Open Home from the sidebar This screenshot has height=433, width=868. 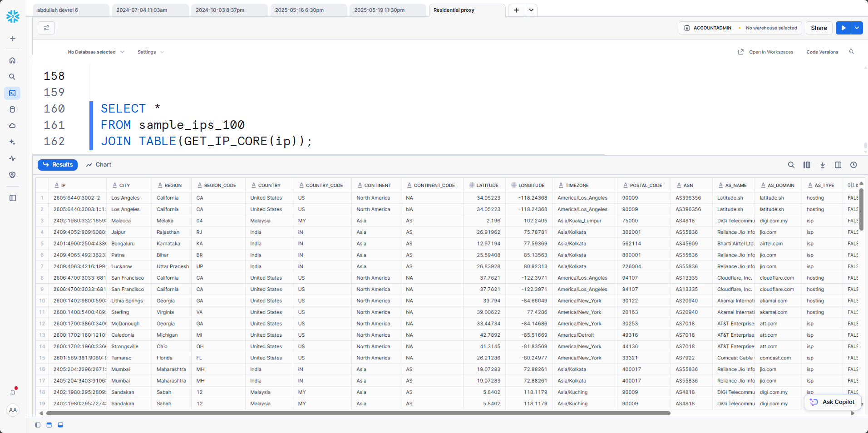tap(13, 60)
